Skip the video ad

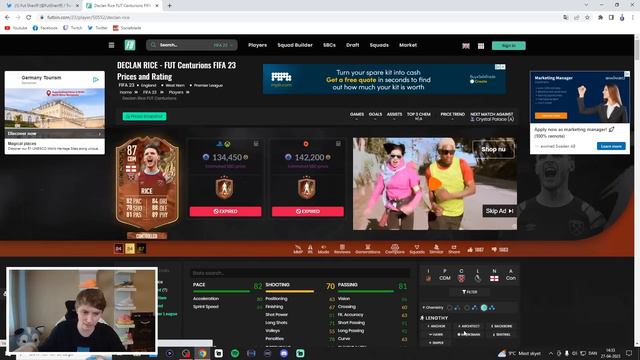pyautogui.click(x=499, y=211)
